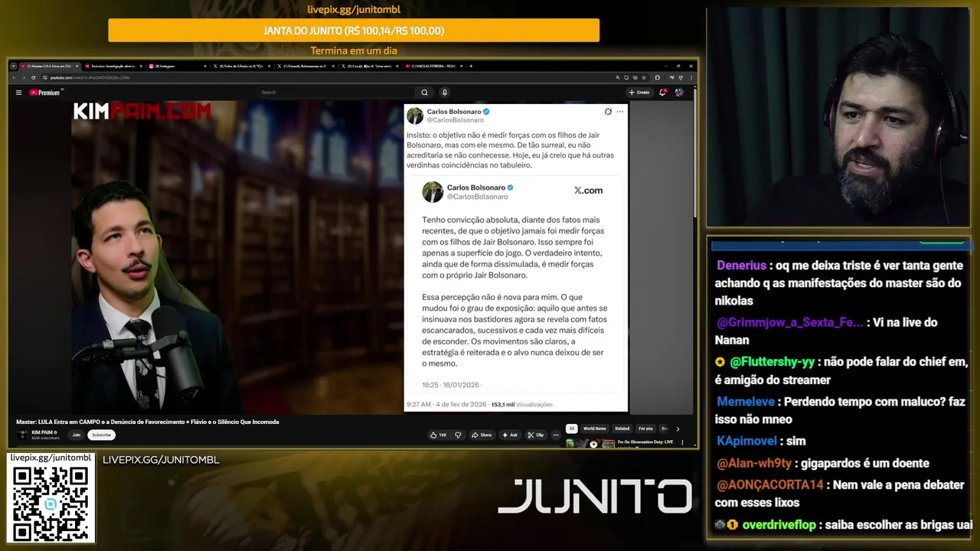Image resolution: width=980 pixels, height=551 pixels.
Task: Click chat mention @Grimmjow_a_Sexta_Fe...
Action: [789, 322]
